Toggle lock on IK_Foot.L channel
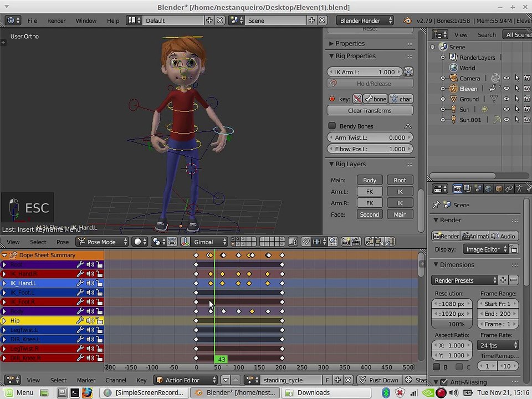The height and width of the screenshot is (399, 532). coord(99,293)
